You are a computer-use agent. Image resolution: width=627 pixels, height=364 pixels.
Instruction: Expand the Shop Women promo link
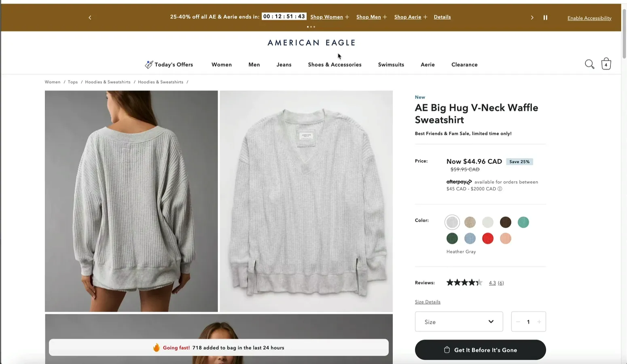point(330,17)
